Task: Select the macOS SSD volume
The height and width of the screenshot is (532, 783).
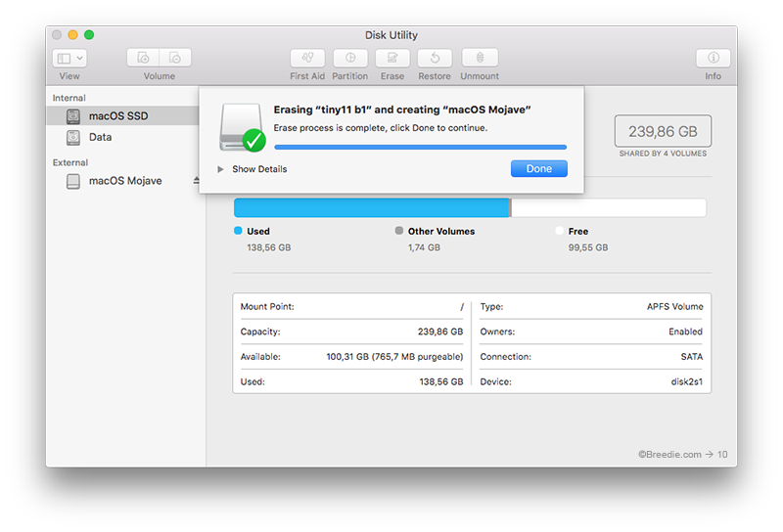Action: (122, 115)
